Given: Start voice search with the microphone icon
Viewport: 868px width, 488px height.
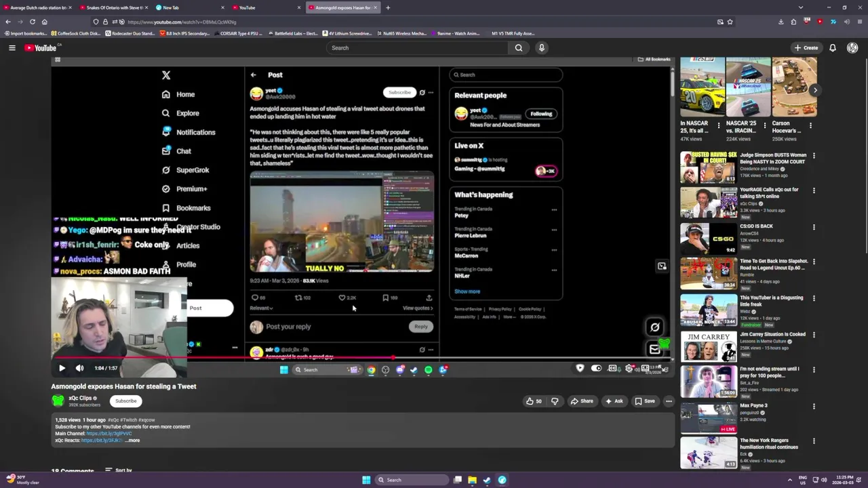Looking at the screenshot, I should 541,47.
